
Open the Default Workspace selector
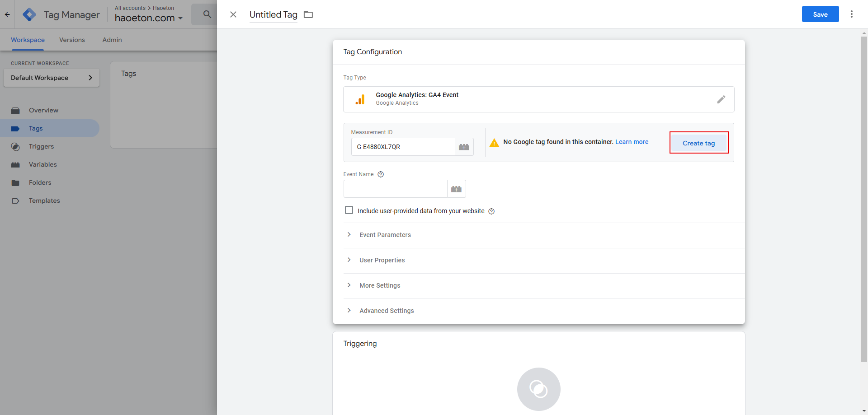52,78
